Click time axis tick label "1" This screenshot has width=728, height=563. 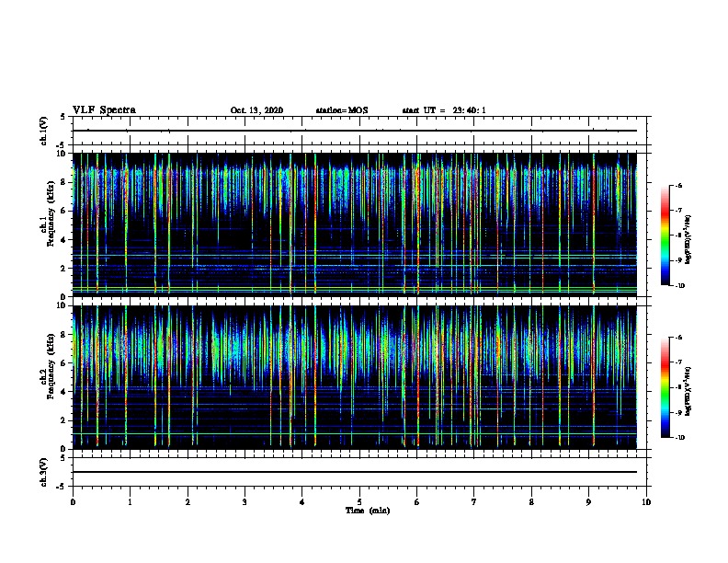(x=130, y=502)
